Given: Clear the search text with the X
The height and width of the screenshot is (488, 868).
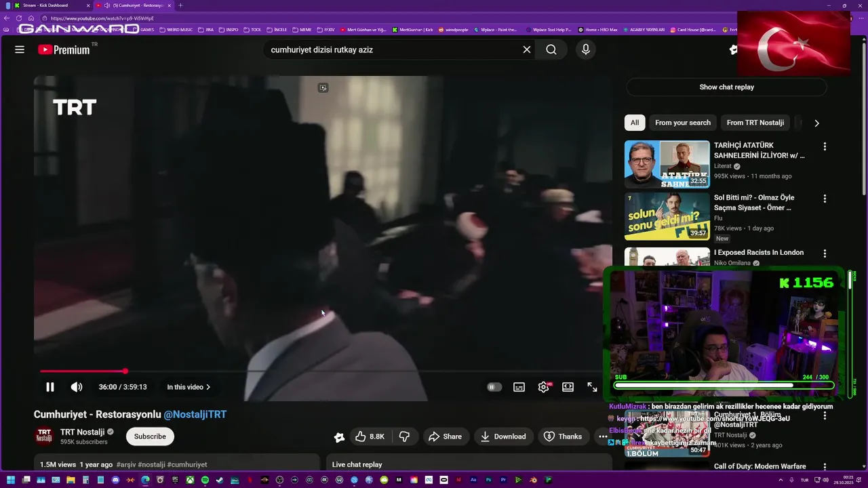Looking at the screenshot, I should coord(527,49).
